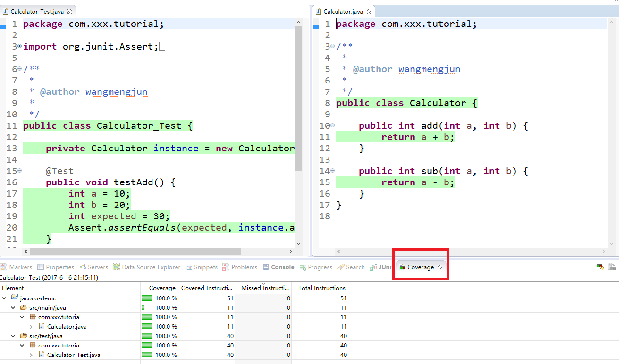The width and height of the screenshot is (624, 364).
Task: Fold the add method at line 10
Action: click(x=332, y=125)
